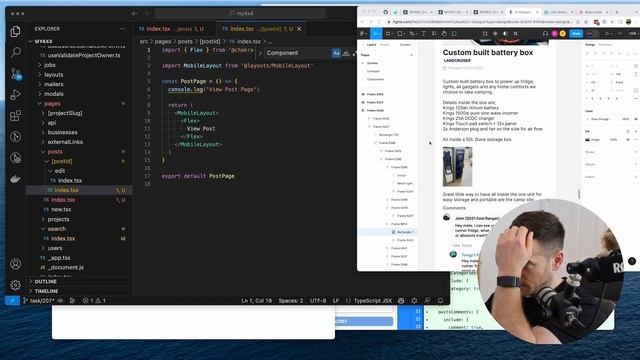Switch to the index.tsx .../[postId] editor tab
640x360 pixels.
(260, 29)
